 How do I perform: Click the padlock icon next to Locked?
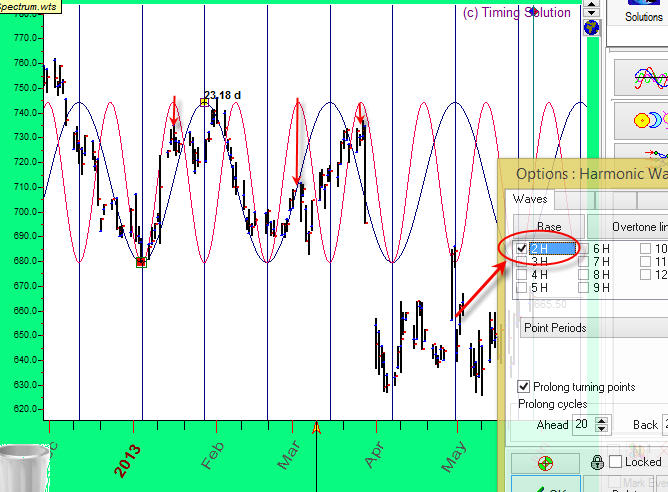coord(596,462)
